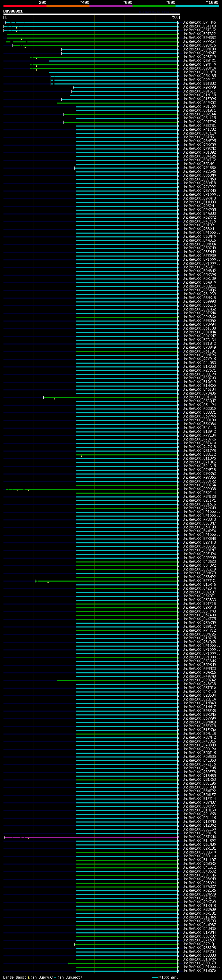Select label UniRef100_A8IJ60

pos(199,106)
